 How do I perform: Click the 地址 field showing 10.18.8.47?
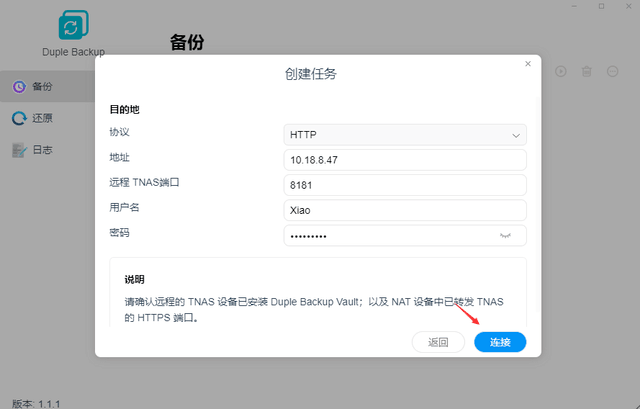pos(405,160)
